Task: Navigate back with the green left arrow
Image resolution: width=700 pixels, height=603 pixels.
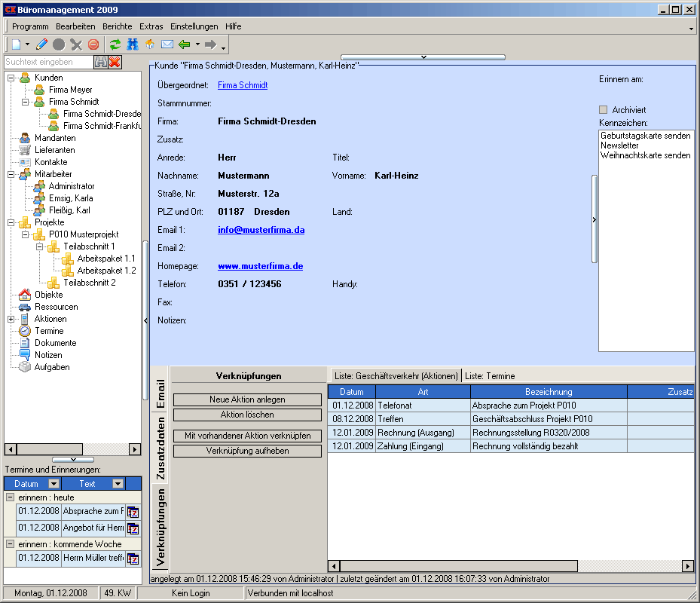Action: coord(184,44)
